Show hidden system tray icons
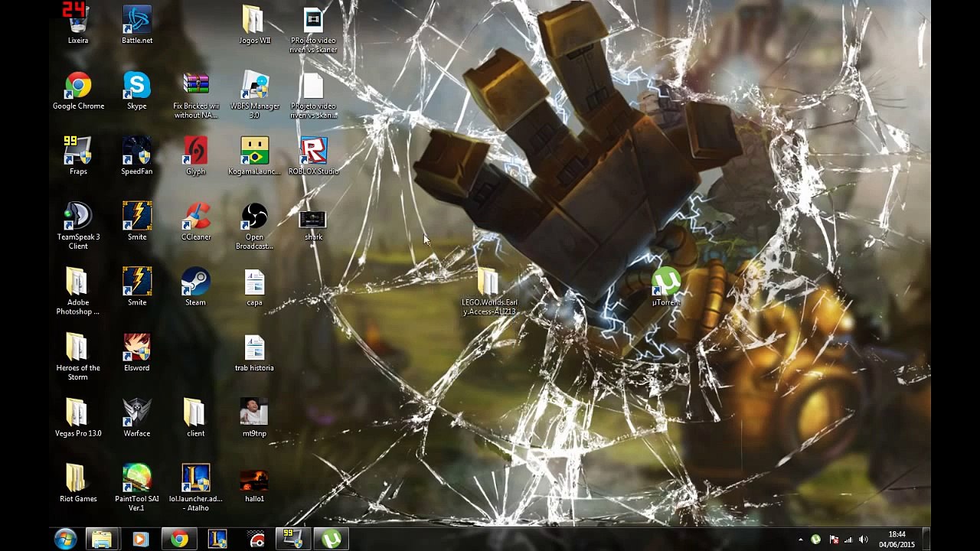The width and height of the screenshot is (980, 551). click(801, 540)
